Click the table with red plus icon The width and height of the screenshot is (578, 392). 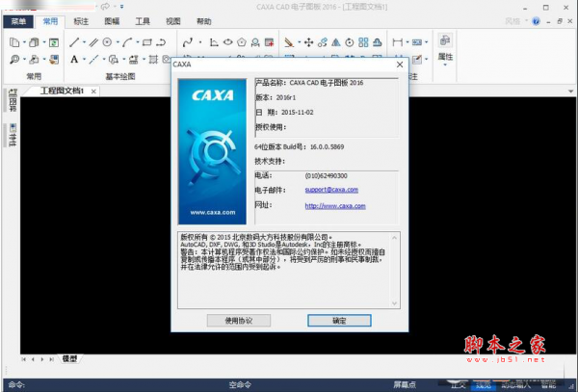(270, 42)
